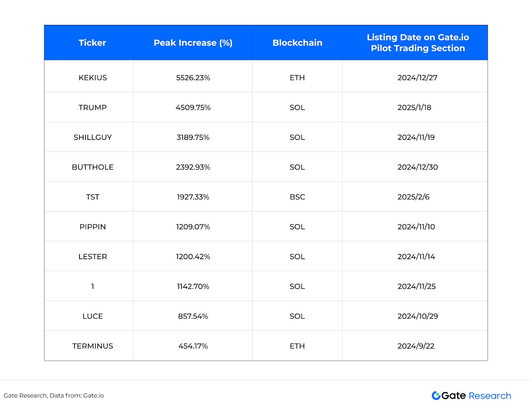Click the Peak Increase (%) header
This screenshot has width=532, height=412.
pos(193,43)
